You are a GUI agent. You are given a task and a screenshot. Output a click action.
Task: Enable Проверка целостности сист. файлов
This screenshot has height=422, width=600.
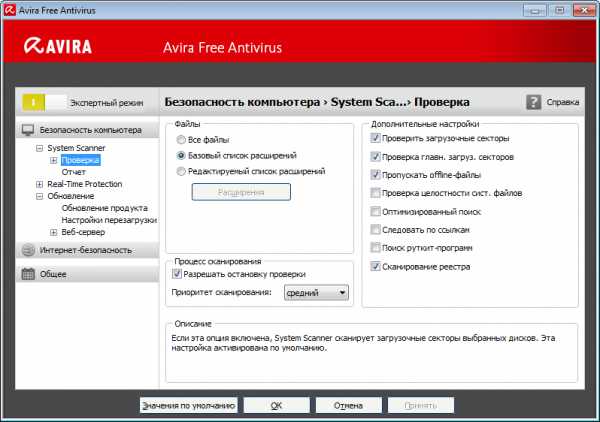pos(375,193)
